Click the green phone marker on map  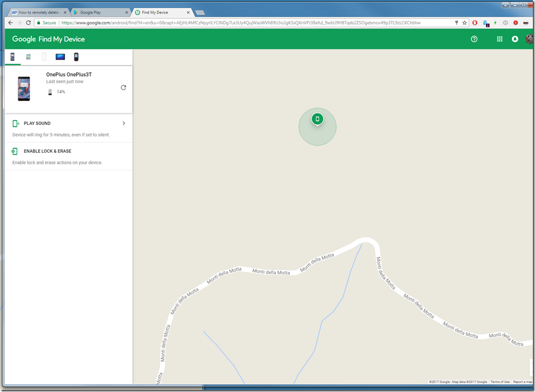click(317, 119)
